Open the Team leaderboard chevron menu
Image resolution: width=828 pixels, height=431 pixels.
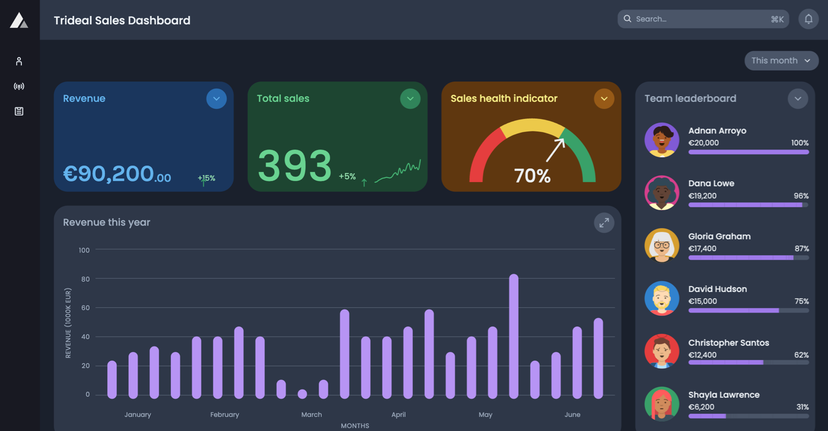(797, 99)
